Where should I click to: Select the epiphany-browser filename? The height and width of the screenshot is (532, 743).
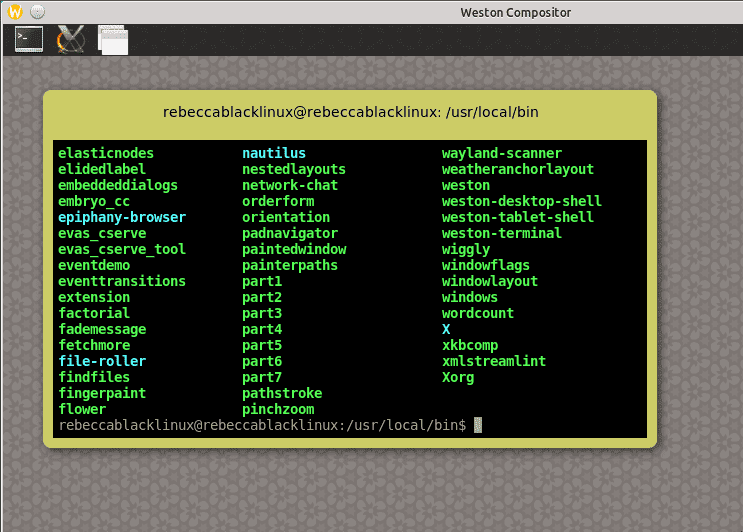[122, 217]
